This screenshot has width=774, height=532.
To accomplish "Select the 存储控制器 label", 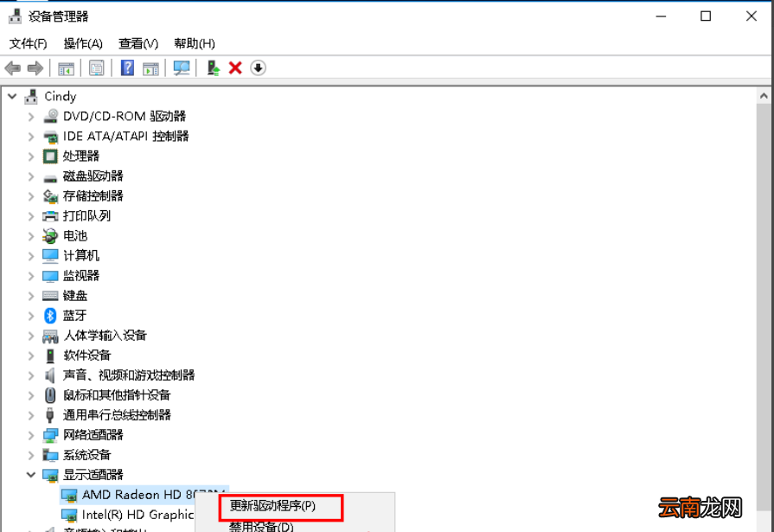I will [x=93, y=196].
